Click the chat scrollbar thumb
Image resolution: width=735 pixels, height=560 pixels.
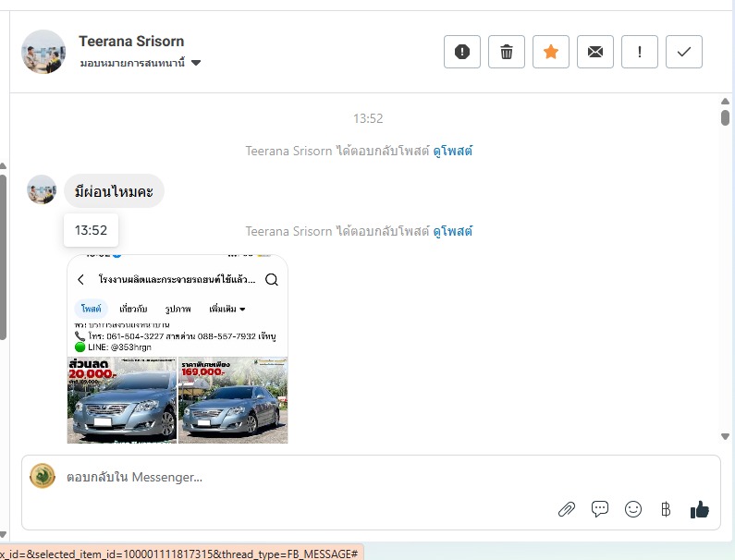[725, 117]
